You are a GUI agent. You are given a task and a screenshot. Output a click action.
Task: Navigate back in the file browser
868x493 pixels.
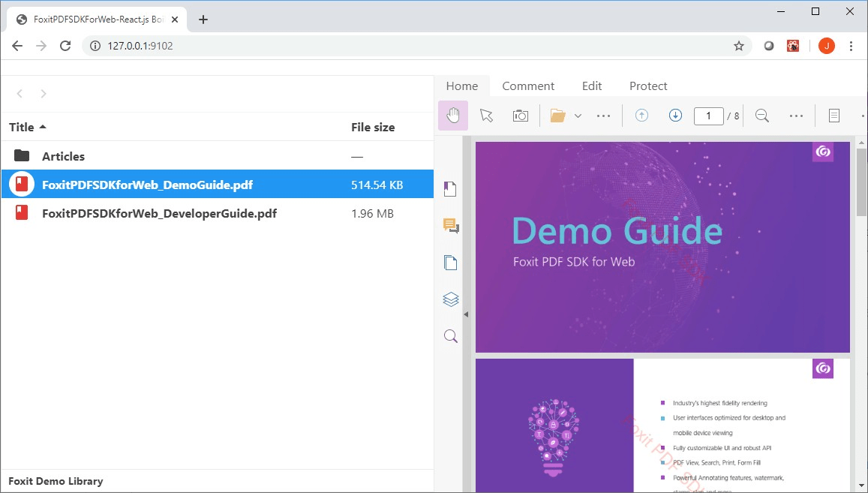[x=20, y=94]
